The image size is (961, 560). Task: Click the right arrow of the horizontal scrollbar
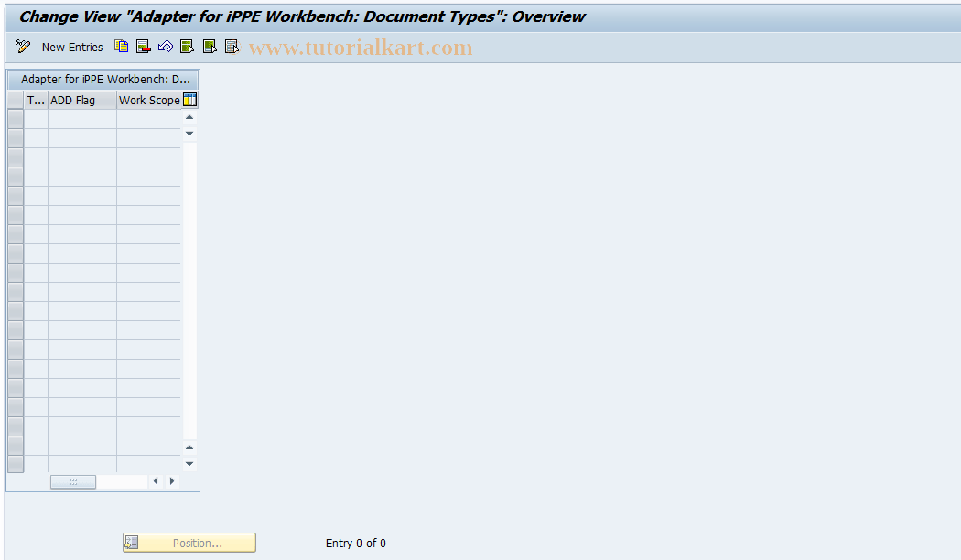coord(172,480)
